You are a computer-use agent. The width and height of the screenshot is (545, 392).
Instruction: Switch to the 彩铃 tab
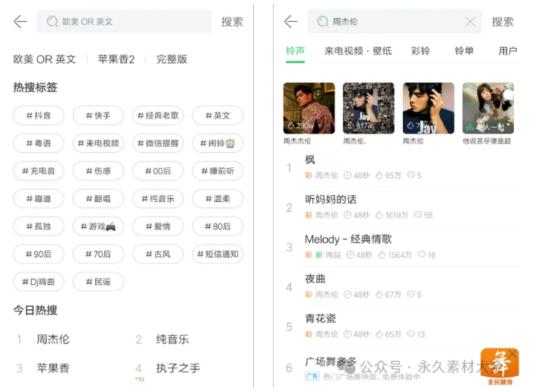click(420, 51)
